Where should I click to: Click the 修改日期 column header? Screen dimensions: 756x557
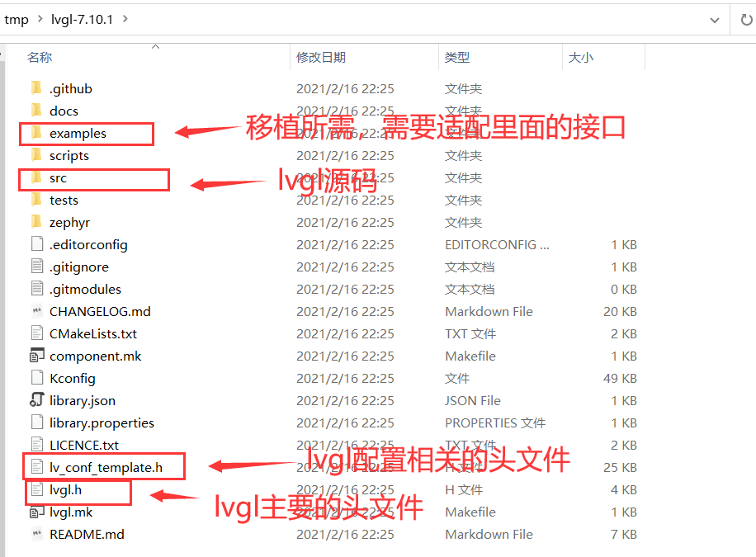pos(321,58)
